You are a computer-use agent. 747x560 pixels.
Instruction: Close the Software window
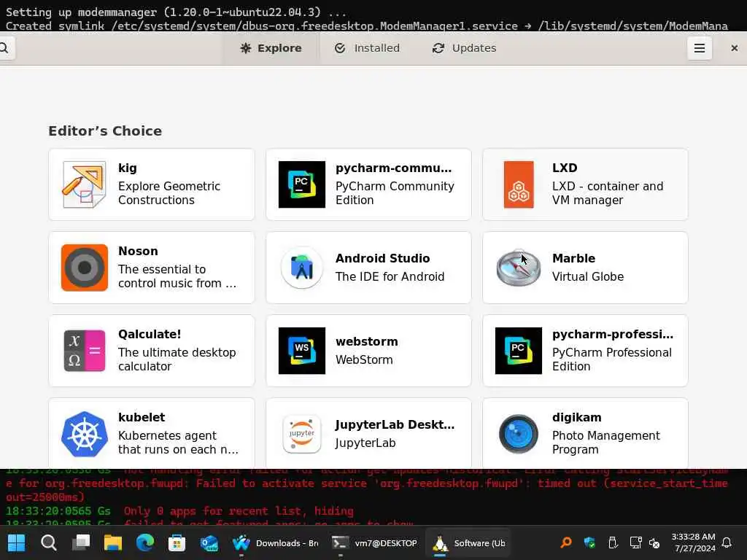coord(734,48)
